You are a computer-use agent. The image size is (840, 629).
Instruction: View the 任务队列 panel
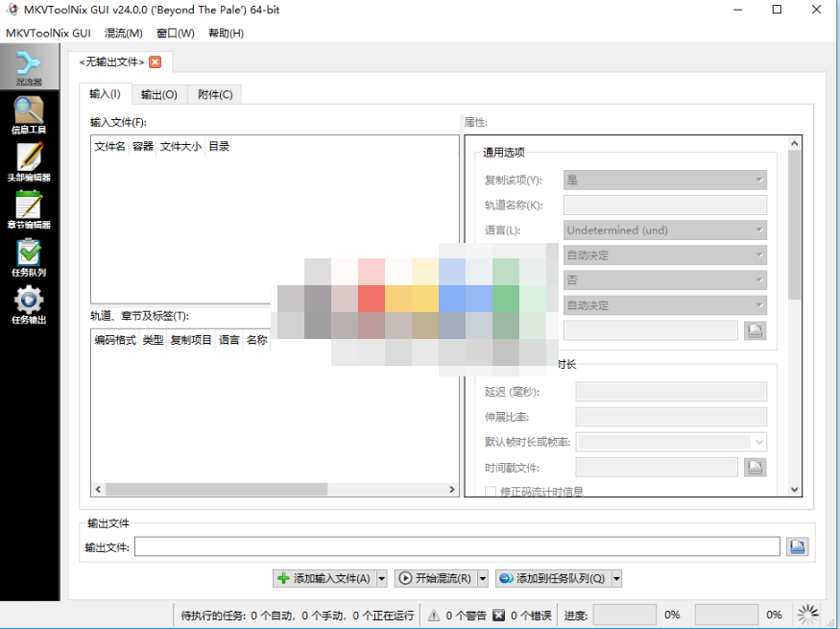click(29, 254)
